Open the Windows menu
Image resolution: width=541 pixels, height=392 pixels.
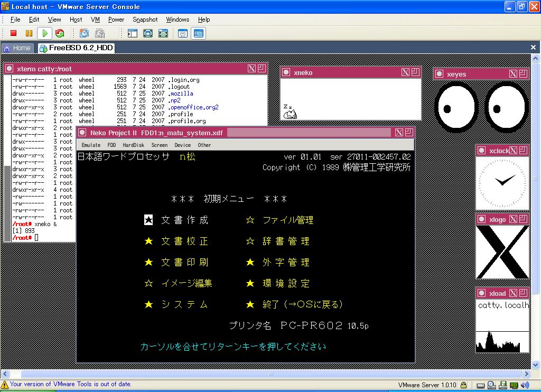pyautogui.click(x=178, y=20)
